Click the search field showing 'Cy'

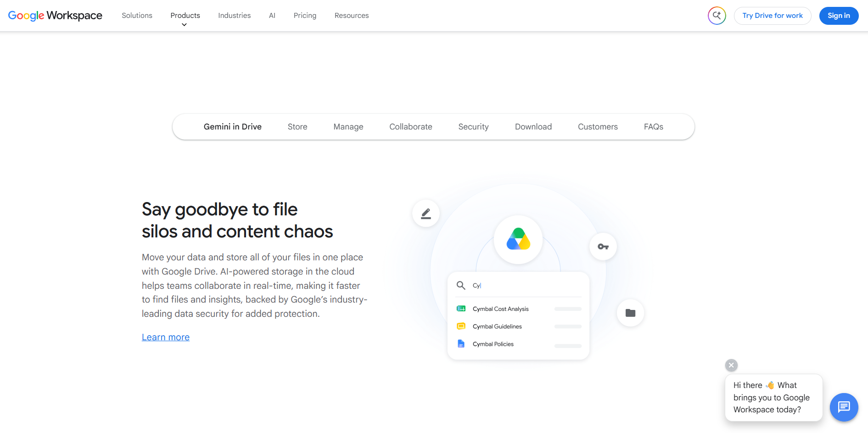pos(519,286)
